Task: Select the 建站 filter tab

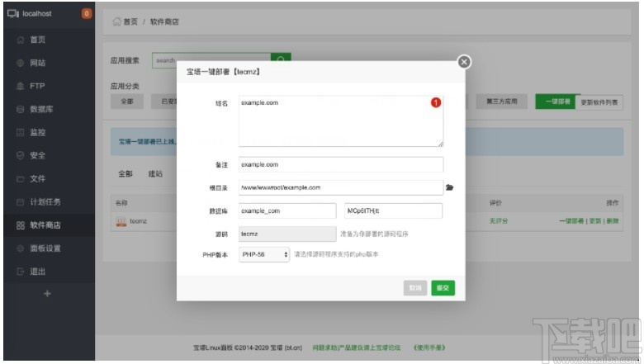Action: [155, 174]
